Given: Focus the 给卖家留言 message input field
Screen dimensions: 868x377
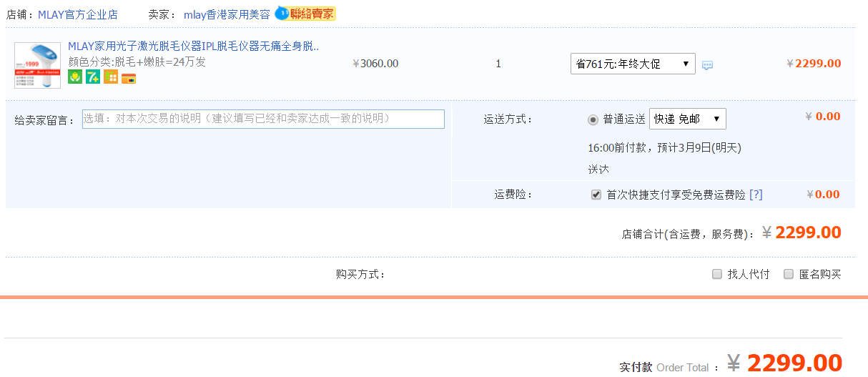Looking at the screenshot, I should click(263, 119).
